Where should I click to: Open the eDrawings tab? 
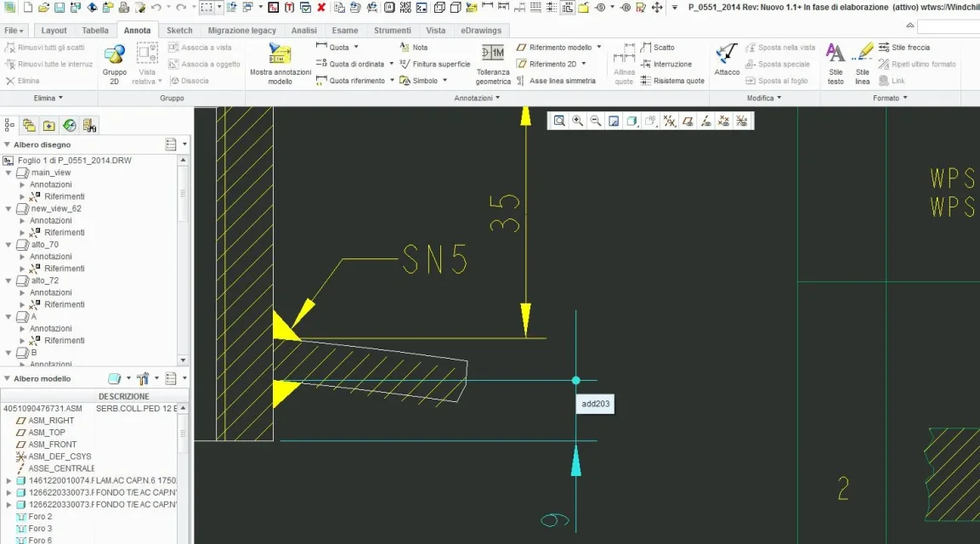click(x=481, y=30)
